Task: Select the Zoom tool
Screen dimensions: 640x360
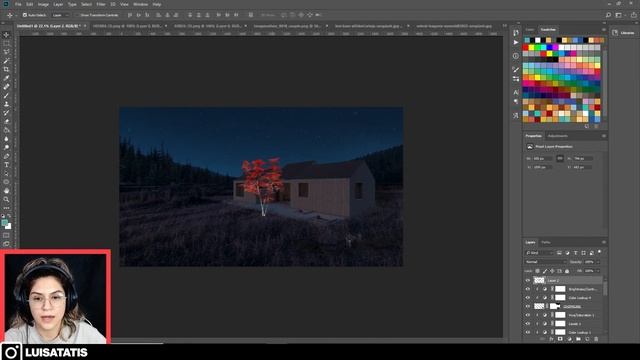Action: (x=6, y=199)
